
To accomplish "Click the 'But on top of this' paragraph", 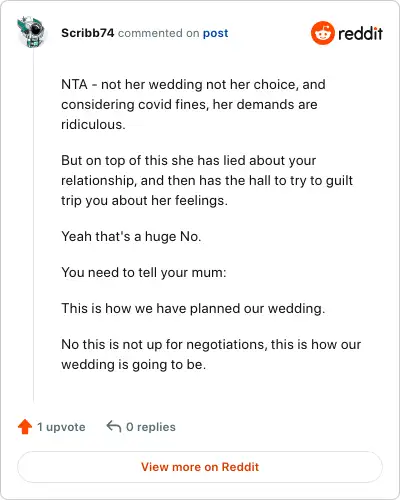I will tap(207, 180).
